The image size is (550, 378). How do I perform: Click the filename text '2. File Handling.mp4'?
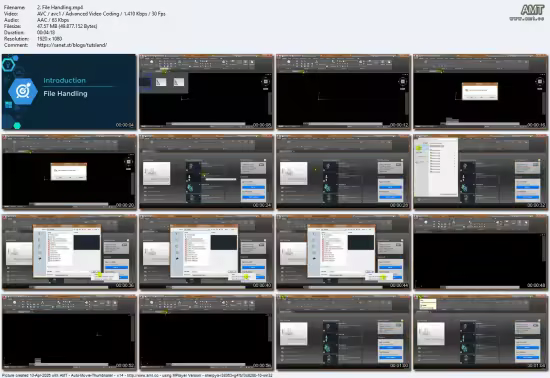pyautogui.click(x=60, y=7)
